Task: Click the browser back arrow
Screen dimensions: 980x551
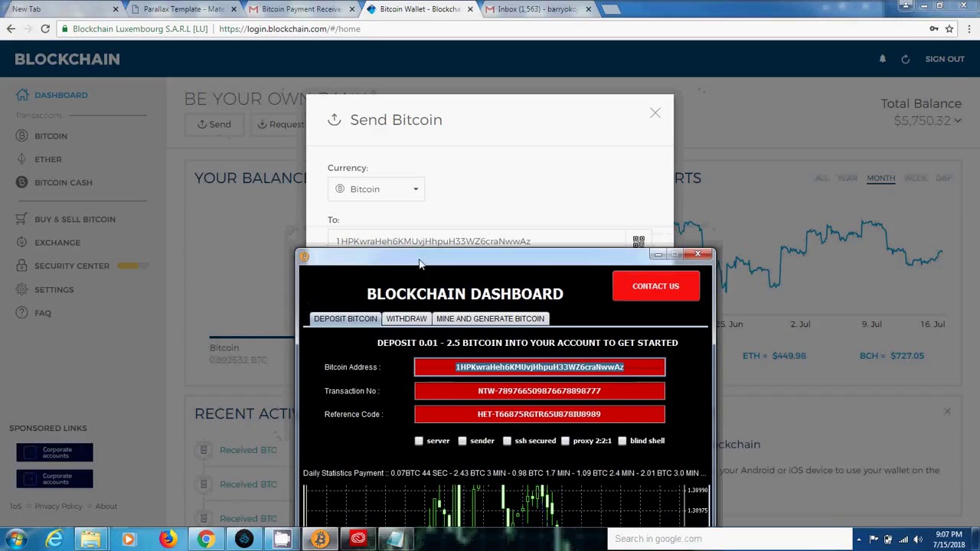Action: pyautogui.click(x=11, y=29)
